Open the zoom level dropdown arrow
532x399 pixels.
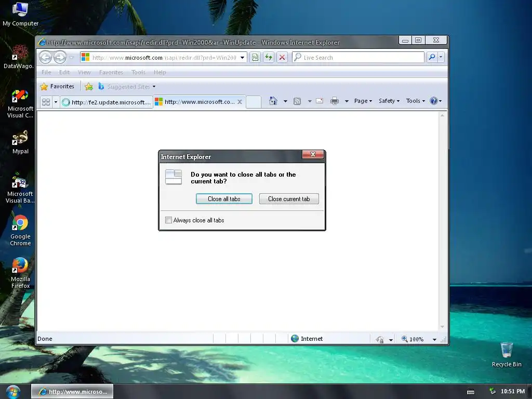[434, 339]
